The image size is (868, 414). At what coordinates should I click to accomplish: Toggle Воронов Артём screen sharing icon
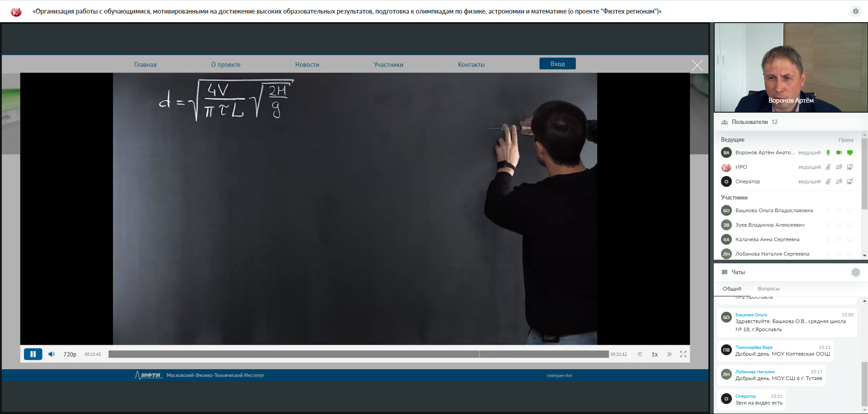coord(850,153)
